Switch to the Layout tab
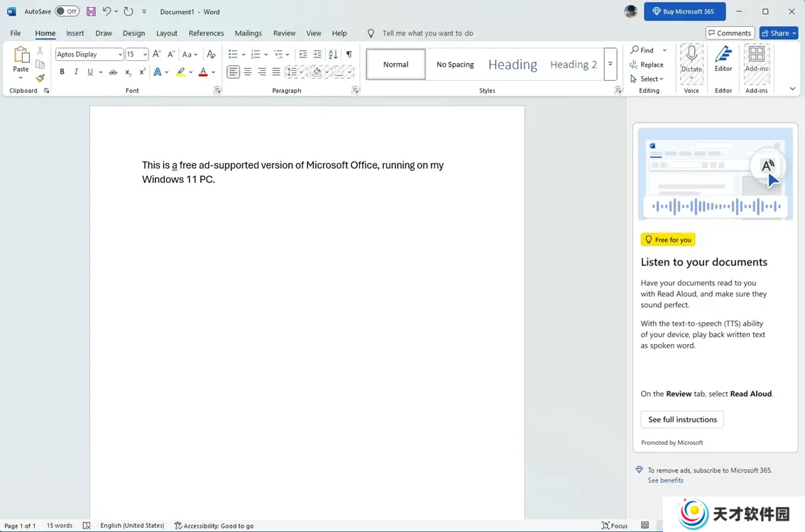Viewport: 805px width, 532px height. click(167, 33)
